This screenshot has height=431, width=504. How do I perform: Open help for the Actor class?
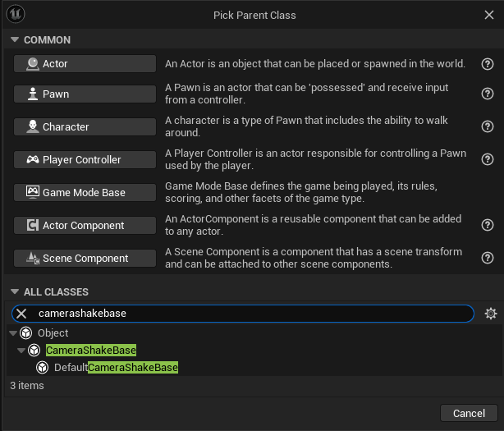[488, 64]
